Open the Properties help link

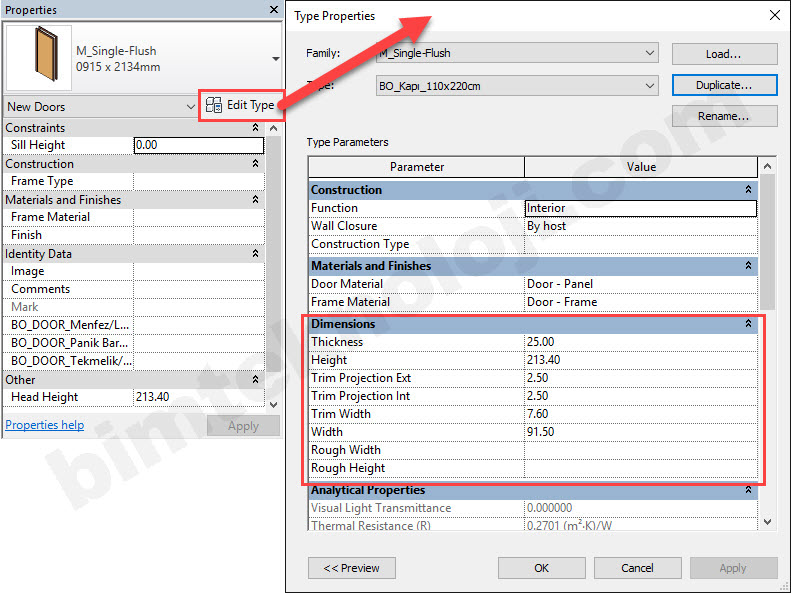[45, 425]
